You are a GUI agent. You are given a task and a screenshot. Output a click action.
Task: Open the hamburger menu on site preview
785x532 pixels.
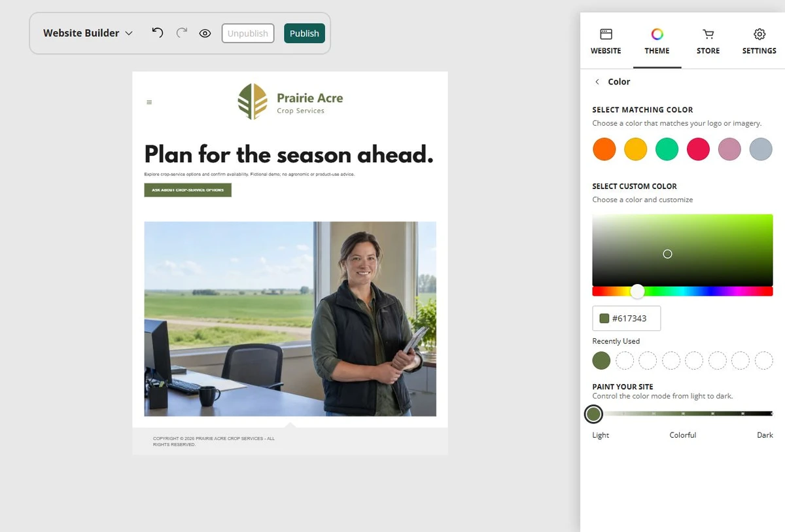point(149,102)
